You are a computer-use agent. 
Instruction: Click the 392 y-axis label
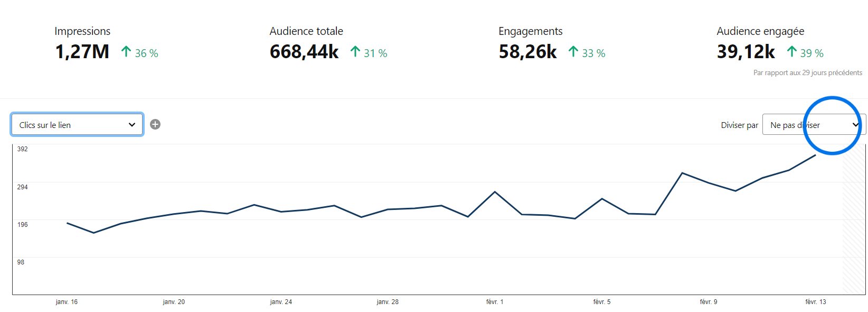(x=22, y=149)
